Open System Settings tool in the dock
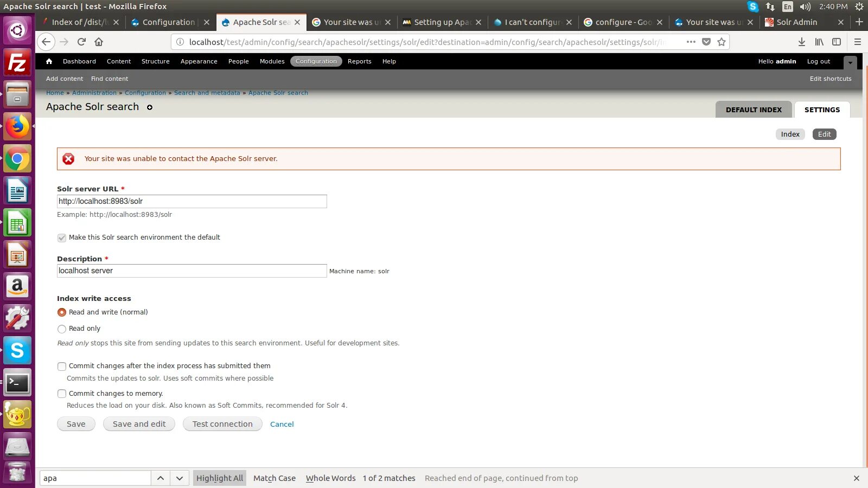Viewport: 868px width, 488px height. tap(17, 319)
